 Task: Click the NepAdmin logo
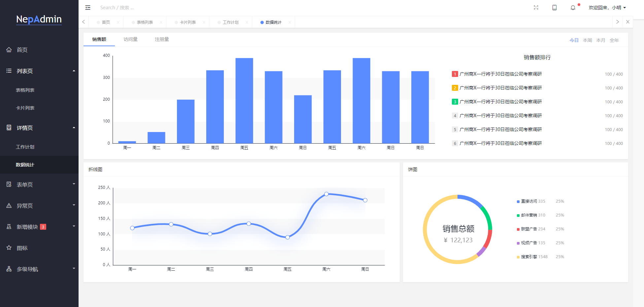(39, 19)
